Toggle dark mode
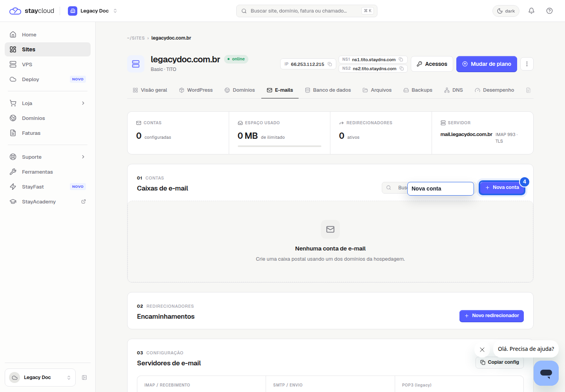The image size is (565, 392). (506, 11)
